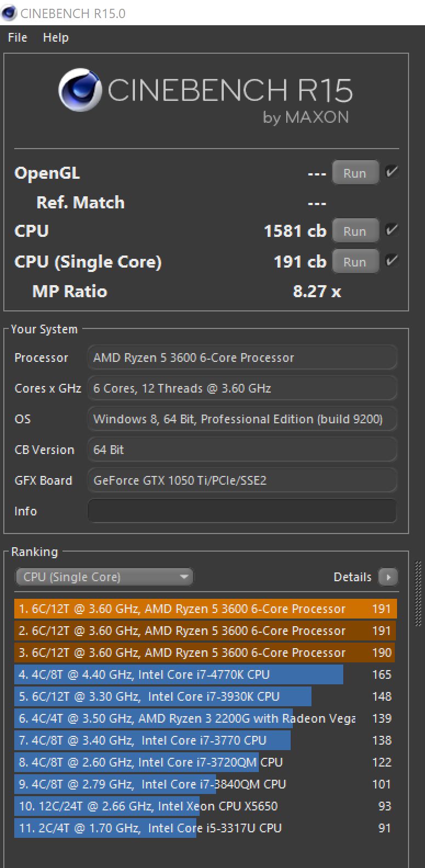Click the Cinebench R15 sphere logo
The image size is (425, 868).
click(80, 90)
